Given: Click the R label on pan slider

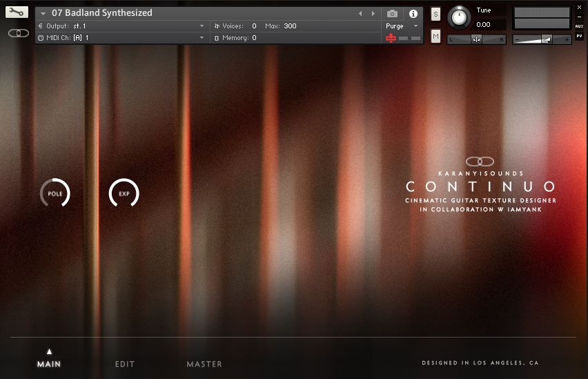Looking at the screenshot, I should click(501, 39).
